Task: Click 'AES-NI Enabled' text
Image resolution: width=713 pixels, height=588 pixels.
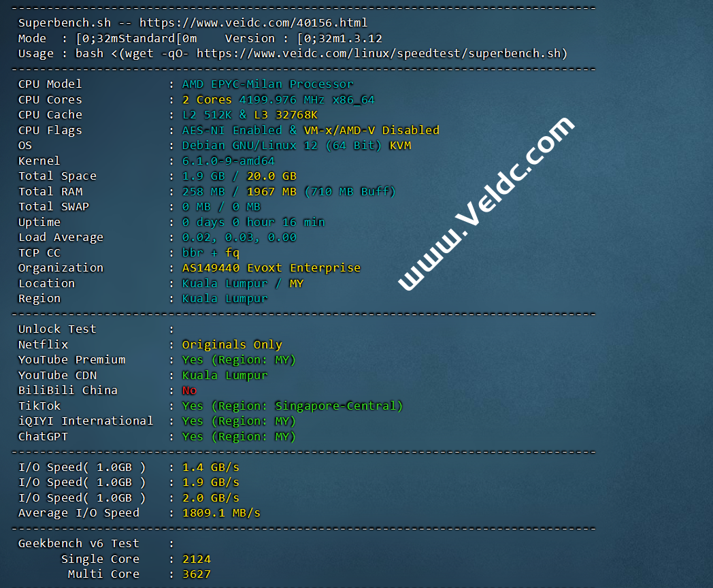Action: click(232, 131)
